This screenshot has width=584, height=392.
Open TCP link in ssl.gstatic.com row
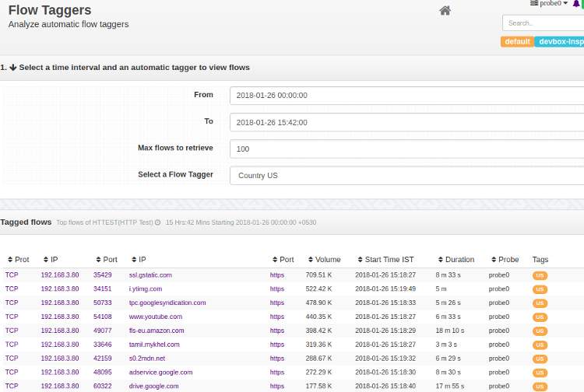click(12, 275)
